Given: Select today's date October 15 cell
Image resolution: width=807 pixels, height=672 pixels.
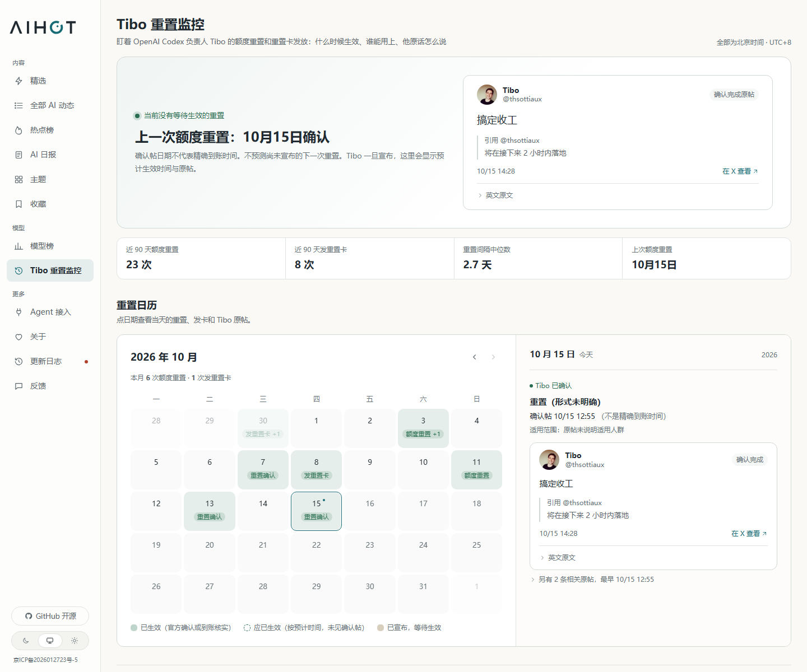Looking at the screenshot, I should [316, 511].
